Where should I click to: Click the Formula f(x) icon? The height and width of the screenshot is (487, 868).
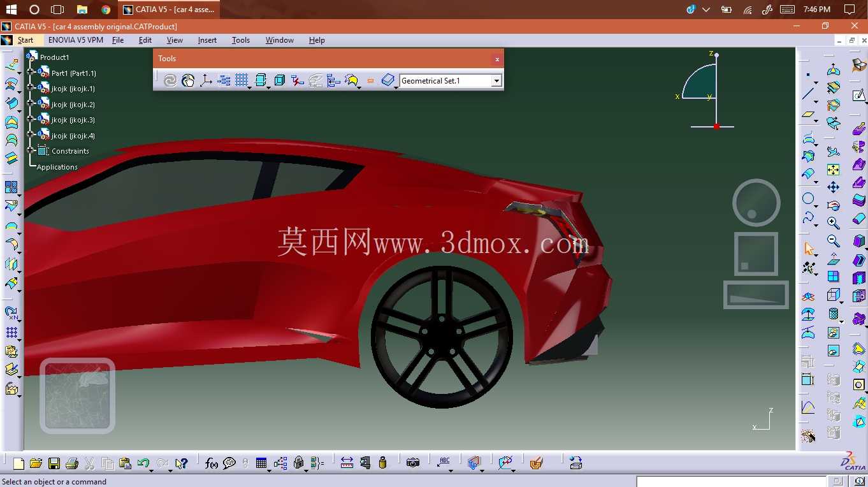tap(212, 463)
